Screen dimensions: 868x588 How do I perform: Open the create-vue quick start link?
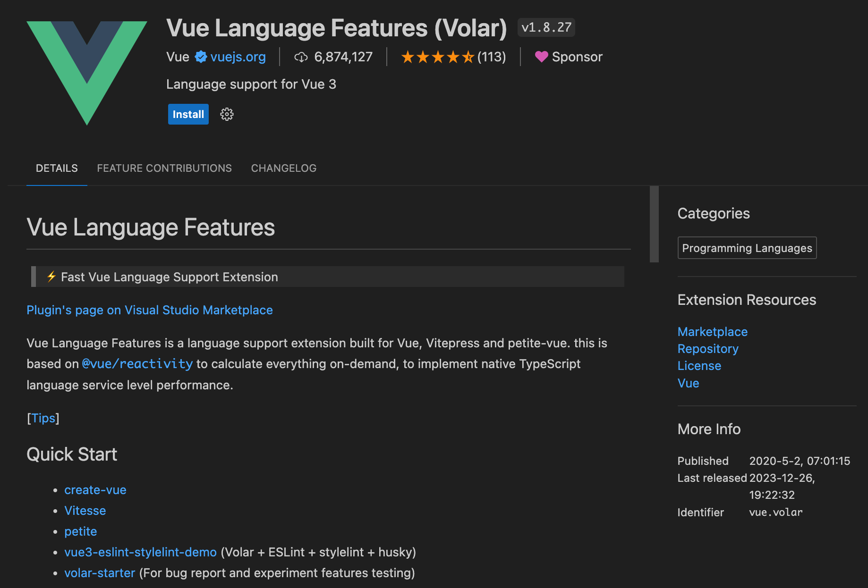click(95, 490)
